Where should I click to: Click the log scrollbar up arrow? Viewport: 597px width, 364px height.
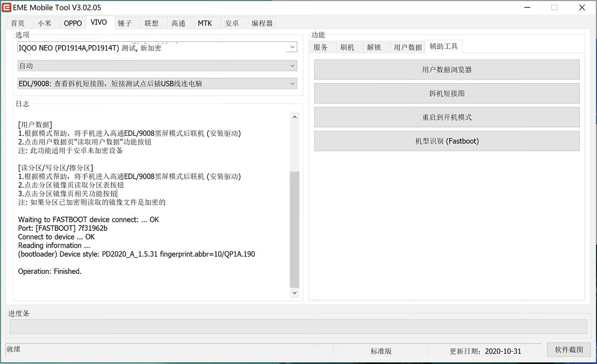point(294,117)
